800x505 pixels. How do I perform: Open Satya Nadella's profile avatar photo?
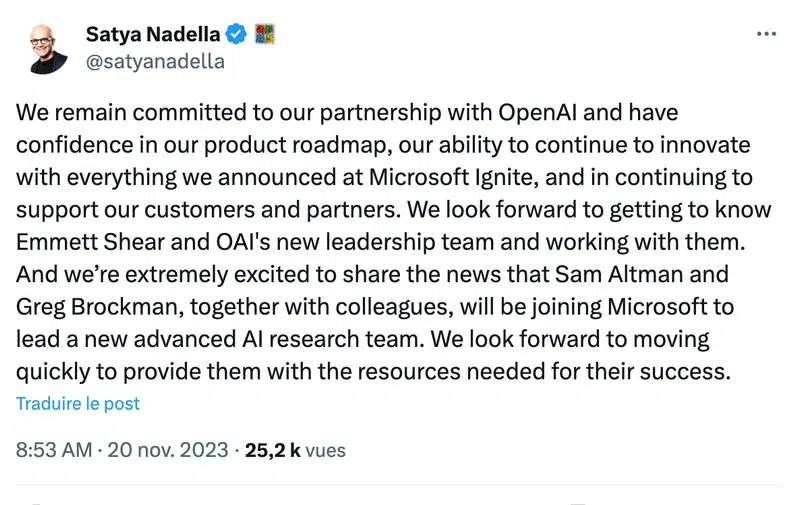[42, 47]
